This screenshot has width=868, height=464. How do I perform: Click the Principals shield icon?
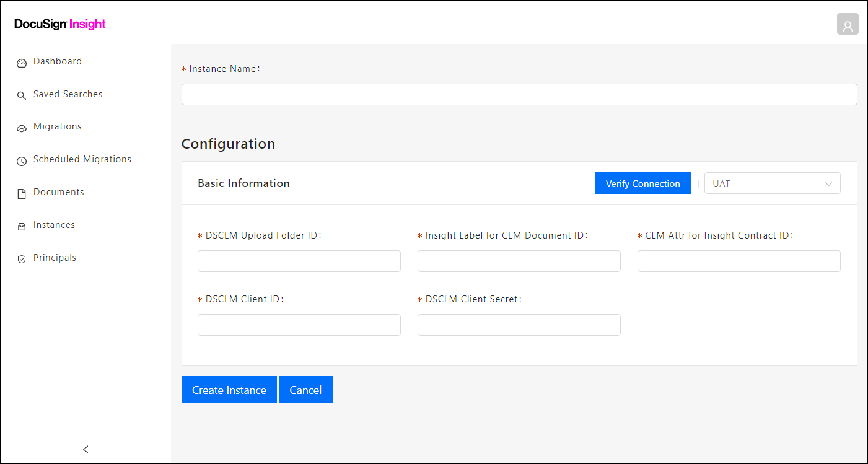[22, 259]
